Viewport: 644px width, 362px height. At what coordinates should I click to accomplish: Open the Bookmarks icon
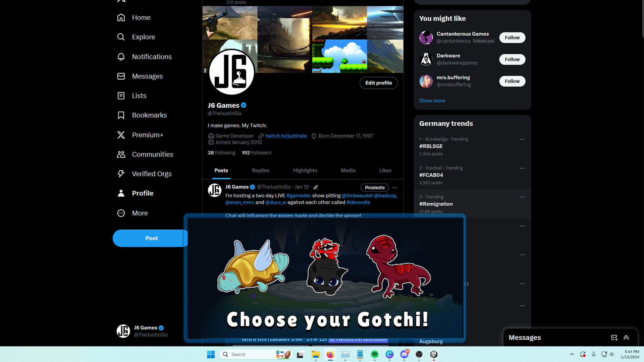point(121,115)
